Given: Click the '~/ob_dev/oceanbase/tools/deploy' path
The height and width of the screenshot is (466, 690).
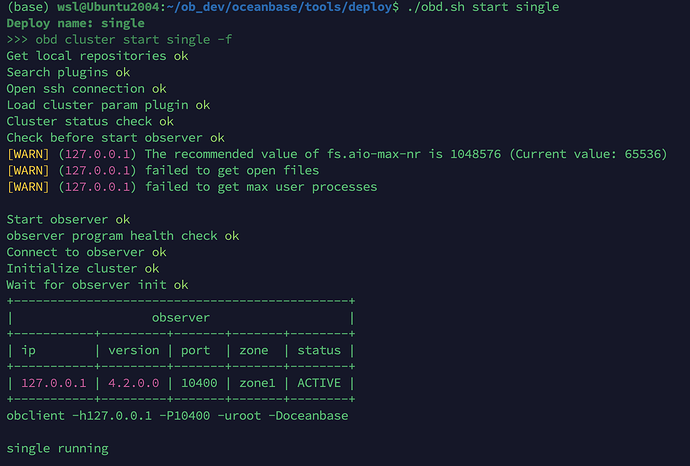Looking at the screenshot, I should [279, 7].
